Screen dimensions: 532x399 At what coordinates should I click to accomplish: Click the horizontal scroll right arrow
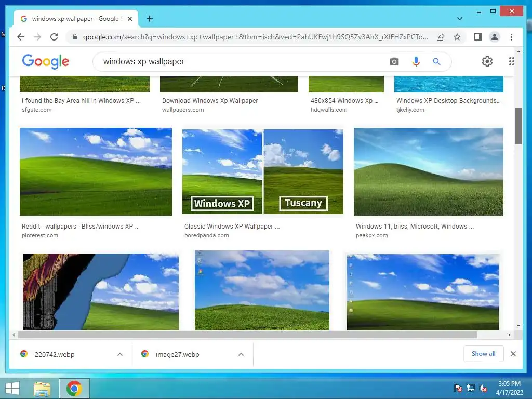[509, 335]
